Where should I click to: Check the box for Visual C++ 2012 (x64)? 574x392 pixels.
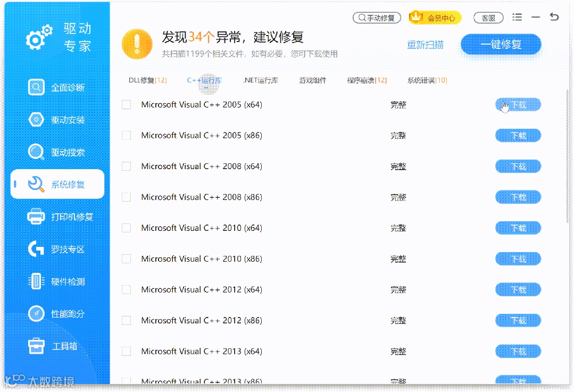point(126,289)
